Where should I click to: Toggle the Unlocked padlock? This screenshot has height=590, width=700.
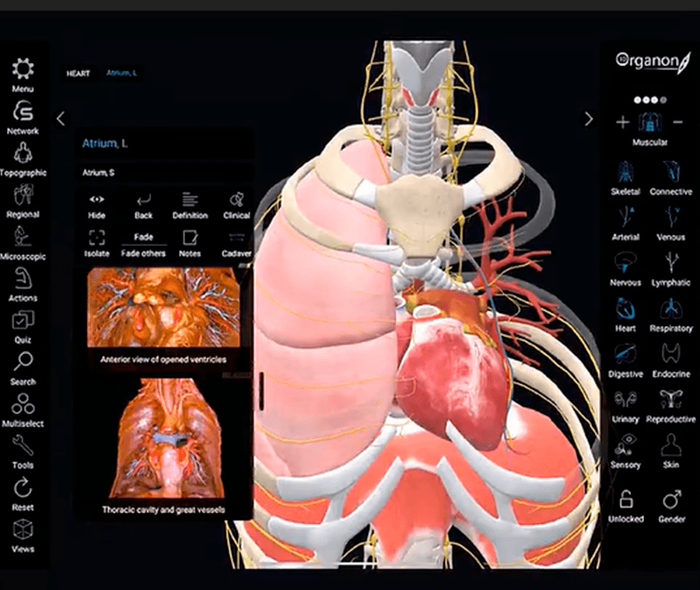[625, 499]
